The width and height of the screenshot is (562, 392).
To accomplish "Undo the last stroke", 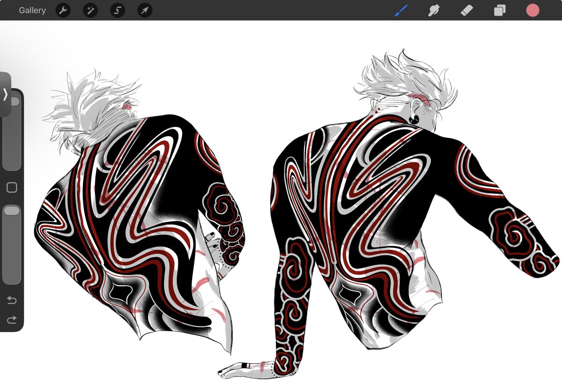I will click(12, 300).
